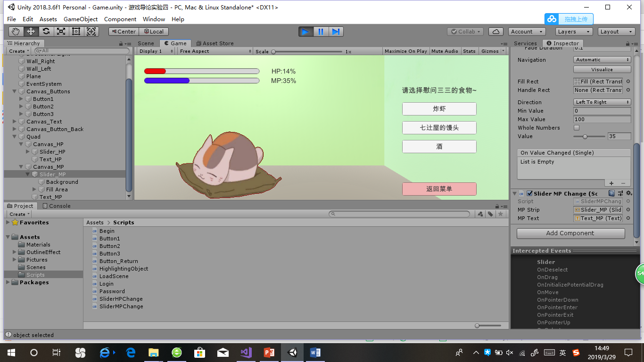
Task: Select the Rotate tool
Action: click(45, 32)
